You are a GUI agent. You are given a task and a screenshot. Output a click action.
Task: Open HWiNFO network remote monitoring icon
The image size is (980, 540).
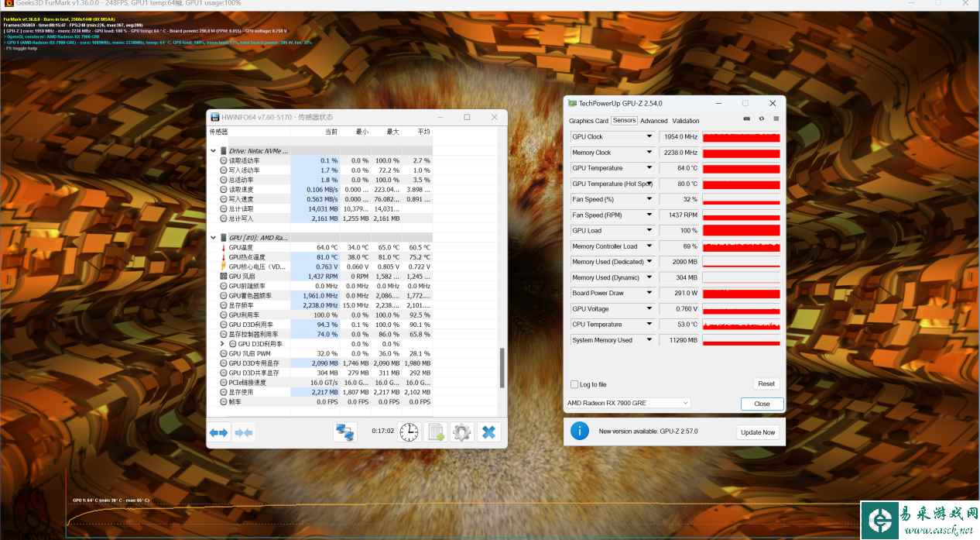[344, 432]
